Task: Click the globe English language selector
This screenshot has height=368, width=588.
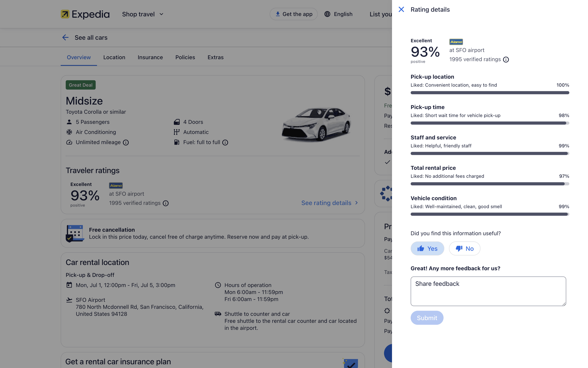Action: 338,14
